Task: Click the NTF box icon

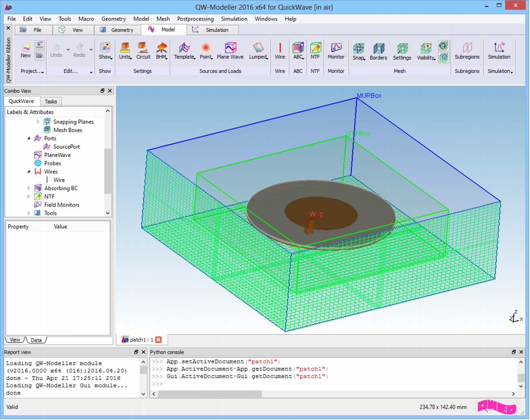Action: pyautogui.click(x=315, y=48)
